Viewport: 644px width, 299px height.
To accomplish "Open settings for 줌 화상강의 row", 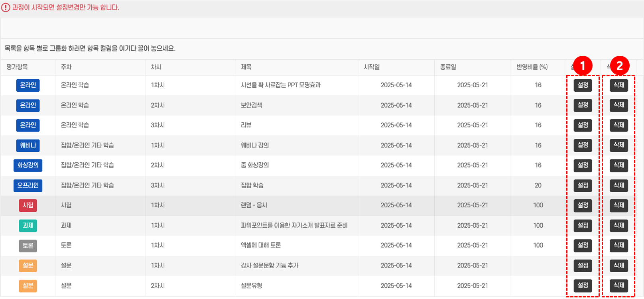I will click(x=583, y=165).
